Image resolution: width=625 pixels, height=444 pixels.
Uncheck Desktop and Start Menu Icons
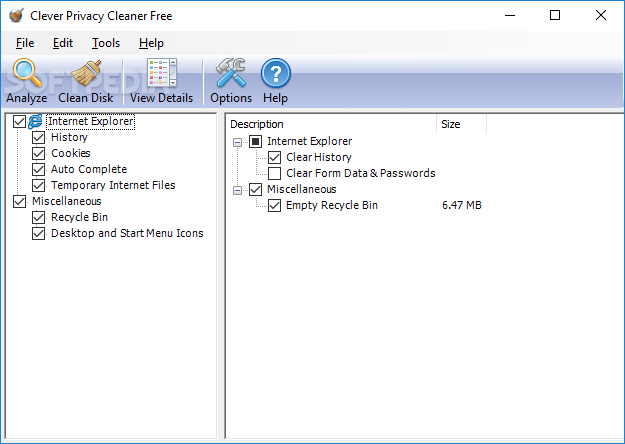(x=38, y=233)
